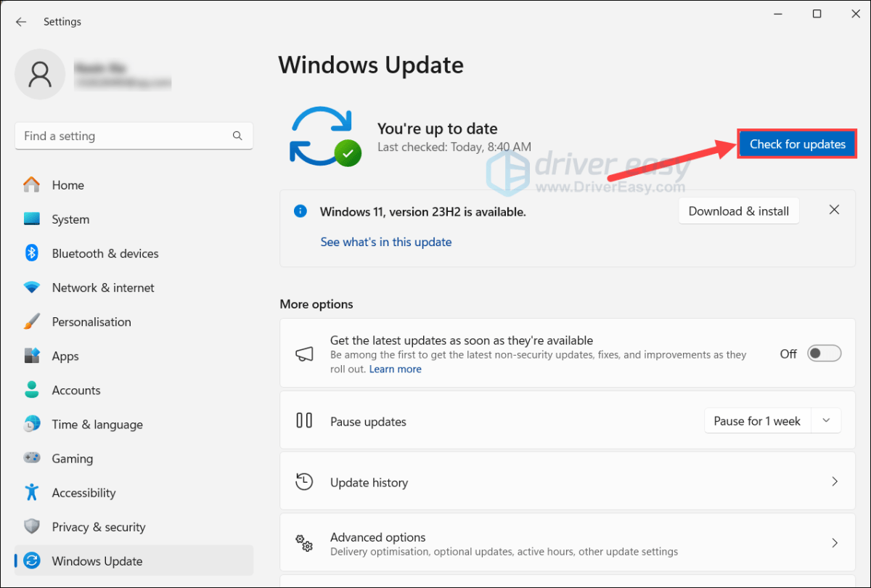This screenshot has width=871, height=588.
Task: Open the See what's in this update link
Action: click(386, 242)
